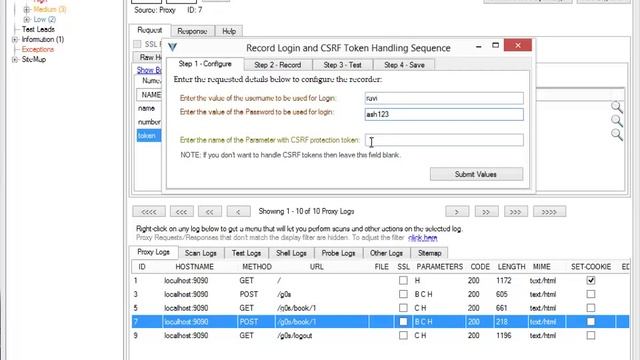Click the second magnifier icon in the list
The image size is (640, 360).
pyautogui.click(x=617, y=121)
